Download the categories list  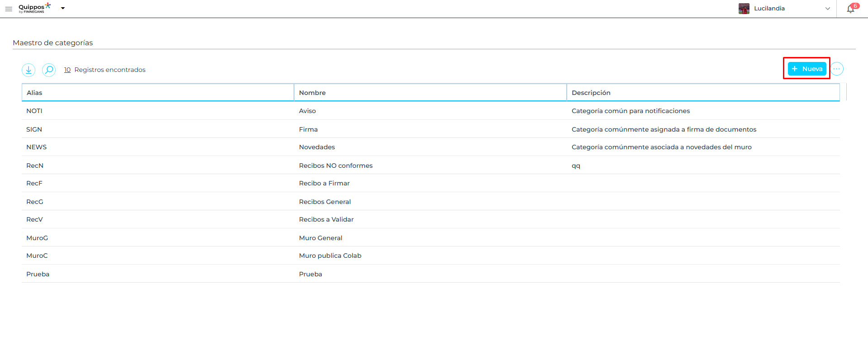coord(28,70)
